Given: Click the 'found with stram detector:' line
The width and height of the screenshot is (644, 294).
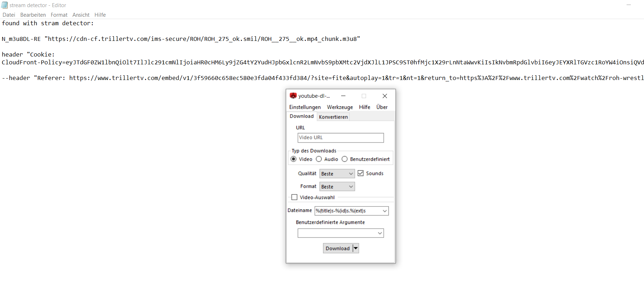Looking at the screenshot, I should pos(48,23).
